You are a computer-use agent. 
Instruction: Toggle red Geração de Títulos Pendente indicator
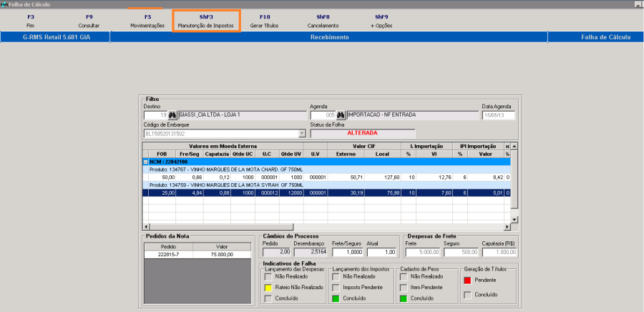click(x=467, y=281)
